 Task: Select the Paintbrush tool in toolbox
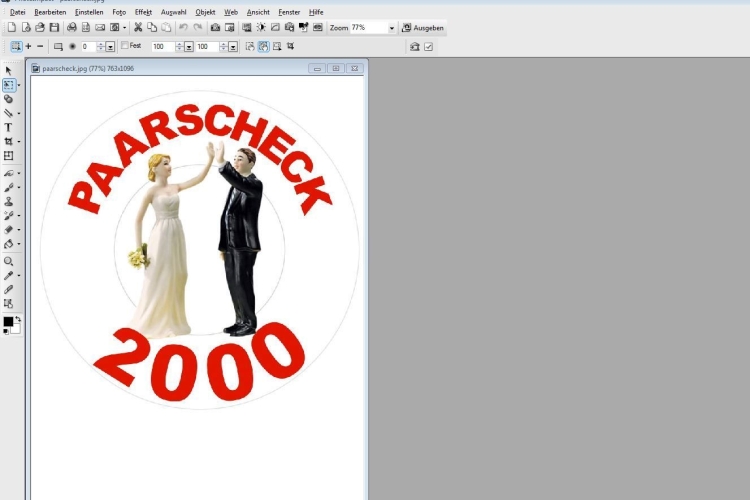(8, 187)
